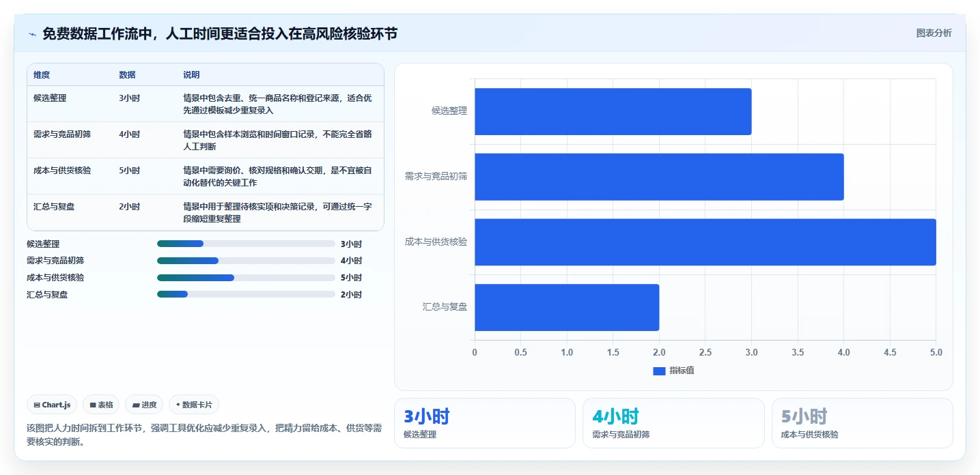Click the 指标值 legend text
The image size is (980, 475).
click(682, 371)
